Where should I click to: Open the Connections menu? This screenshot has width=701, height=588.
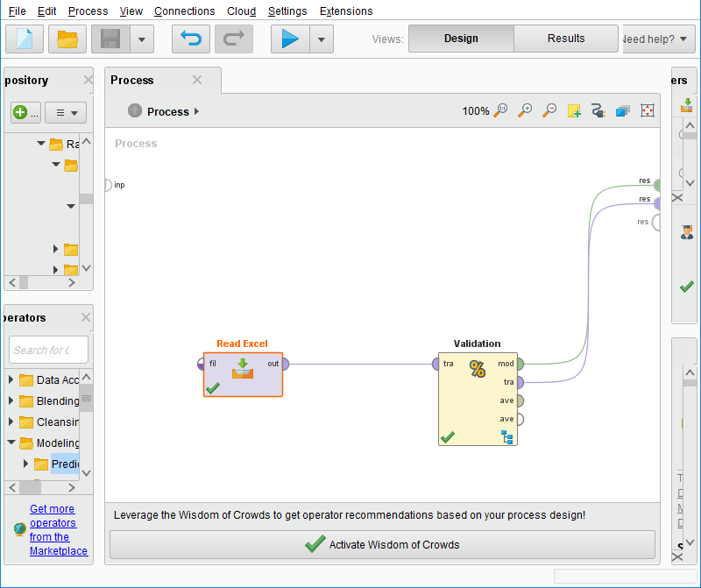[185, 11]
